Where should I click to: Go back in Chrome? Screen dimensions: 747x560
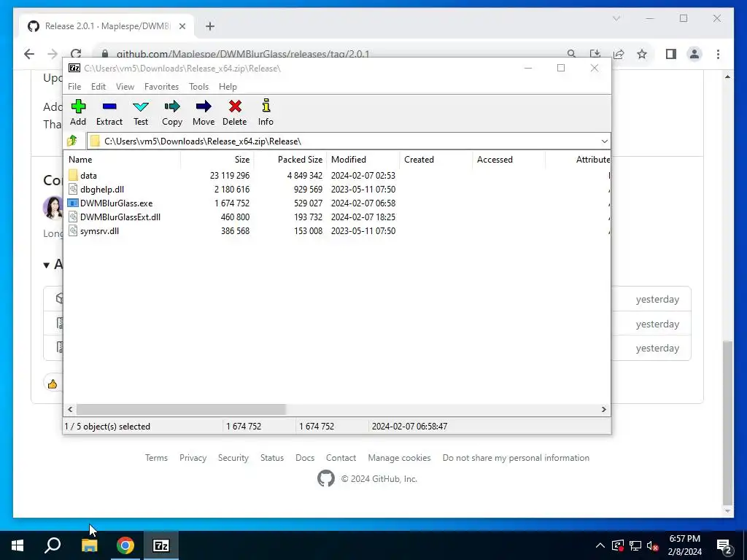pyautogui.click(x=29, y=54)
